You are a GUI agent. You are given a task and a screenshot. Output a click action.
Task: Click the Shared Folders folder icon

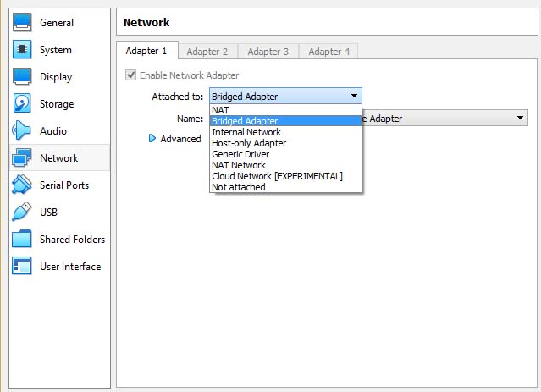click(x=22, y=240)
